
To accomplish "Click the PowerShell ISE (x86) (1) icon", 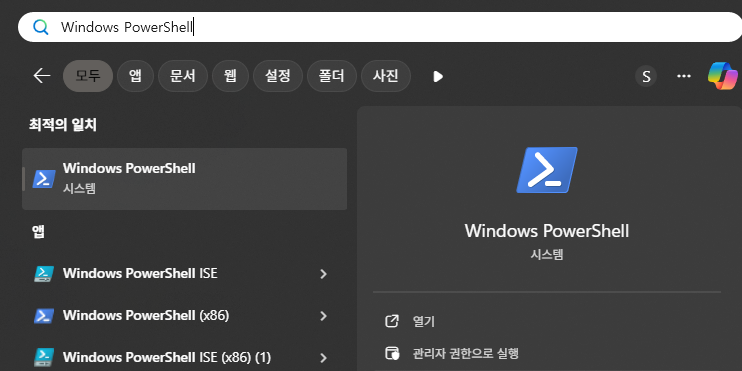I will click(x=44, y=357).
